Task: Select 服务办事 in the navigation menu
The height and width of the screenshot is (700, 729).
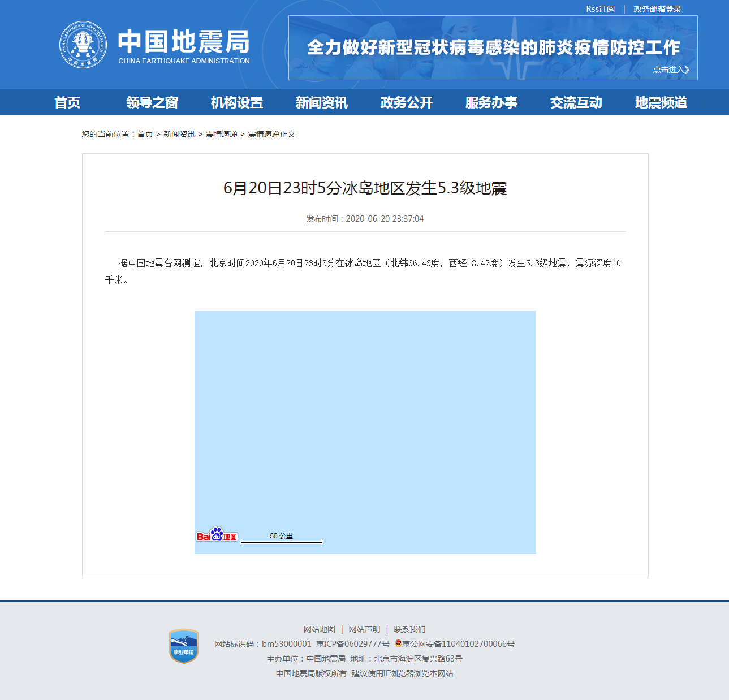Action: 490,102
